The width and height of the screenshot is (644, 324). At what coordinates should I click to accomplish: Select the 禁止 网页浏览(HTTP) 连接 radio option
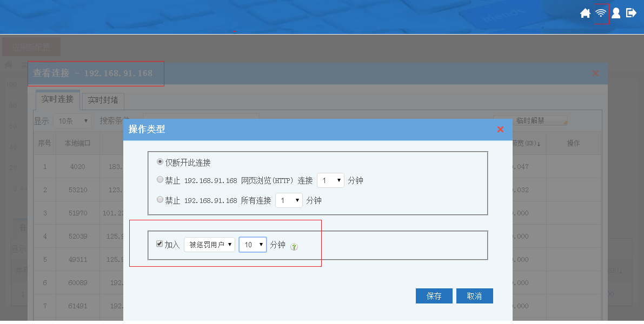pyautogui.click(x=160, y=180)
